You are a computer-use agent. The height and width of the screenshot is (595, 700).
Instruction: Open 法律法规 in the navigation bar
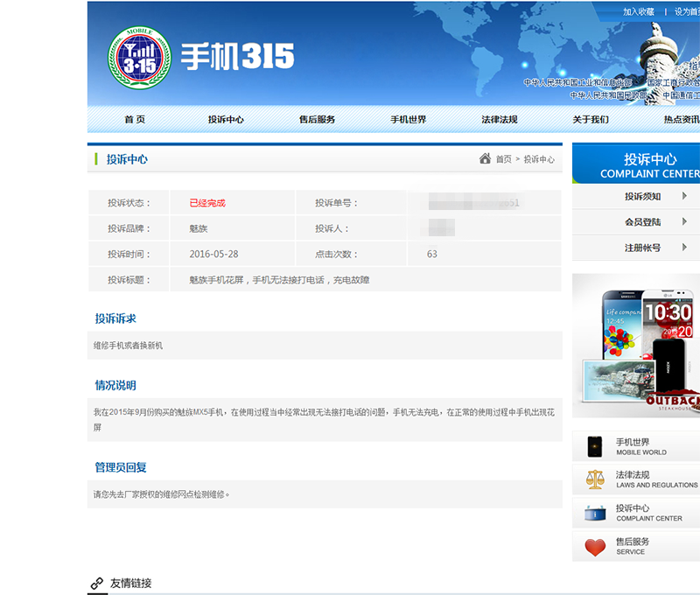pyautogui.click(x=500, y=119)
